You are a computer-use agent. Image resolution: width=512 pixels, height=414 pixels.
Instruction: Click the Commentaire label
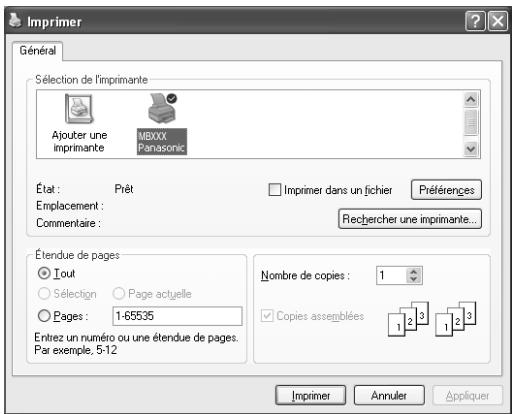68,223
